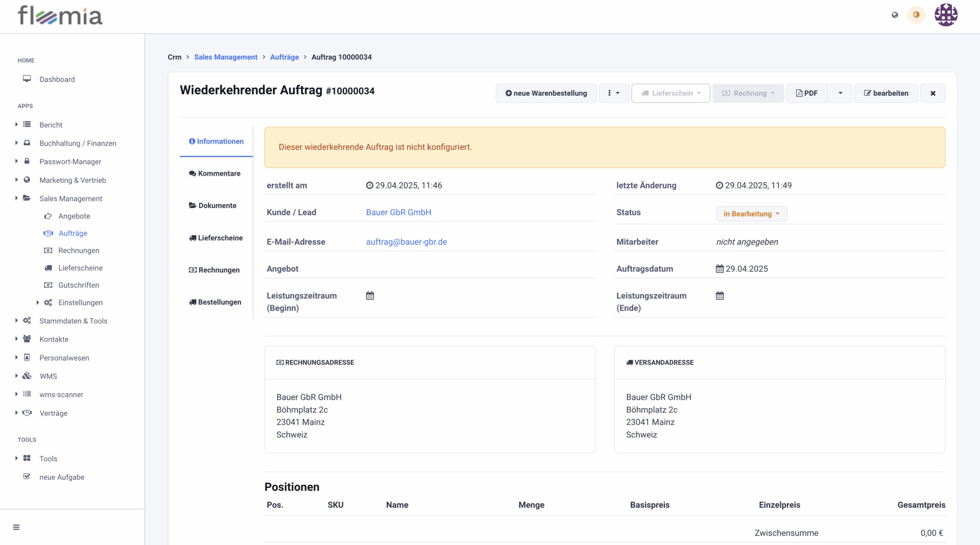The height and width of the screenshot is (545, 980).
Task: Click the hamburger menu icon at sidebar bottom
Action: click(x=16, y=527)
